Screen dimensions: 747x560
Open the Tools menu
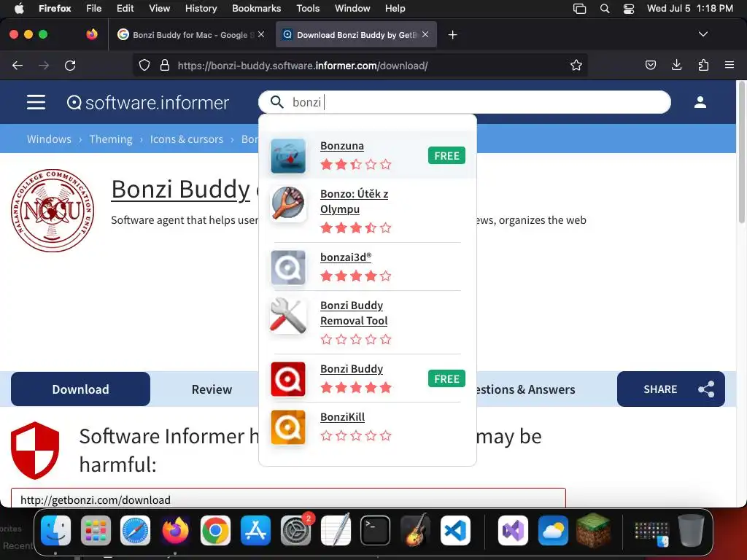point(308,8)
